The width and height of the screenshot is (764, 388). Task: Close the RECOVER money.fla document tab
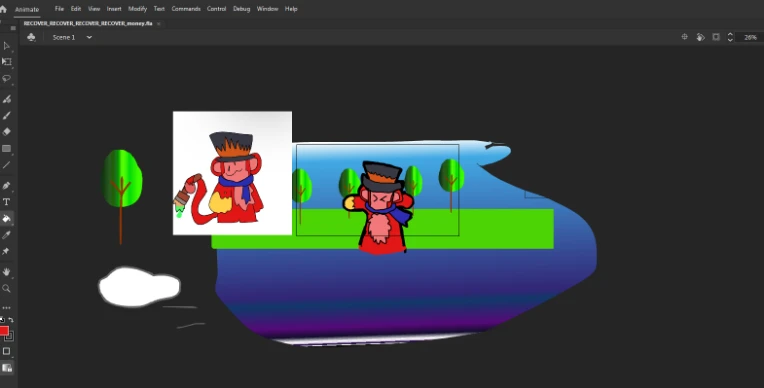(158, 23)
